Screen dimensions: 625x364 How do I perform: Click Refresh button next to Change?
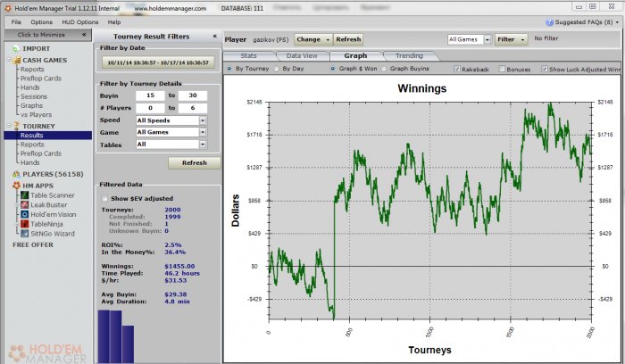(348, 39)
